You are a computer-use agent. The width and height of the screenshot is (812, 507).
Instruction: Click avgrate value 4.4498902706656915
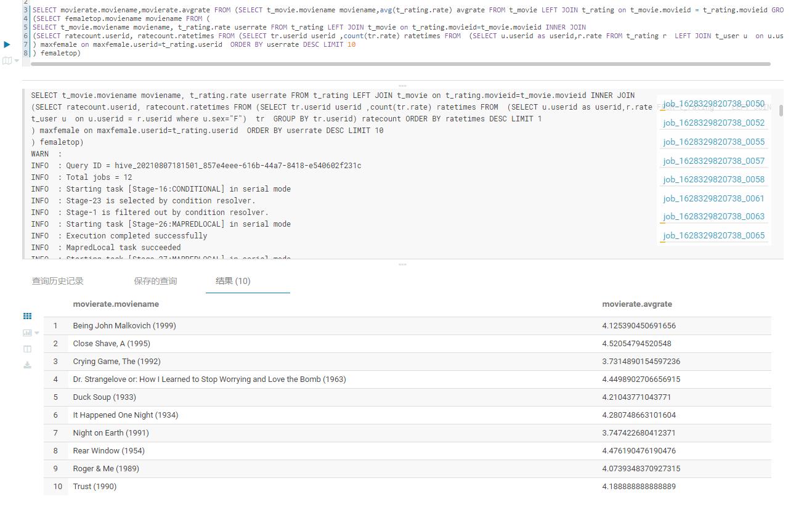point(641,379)
